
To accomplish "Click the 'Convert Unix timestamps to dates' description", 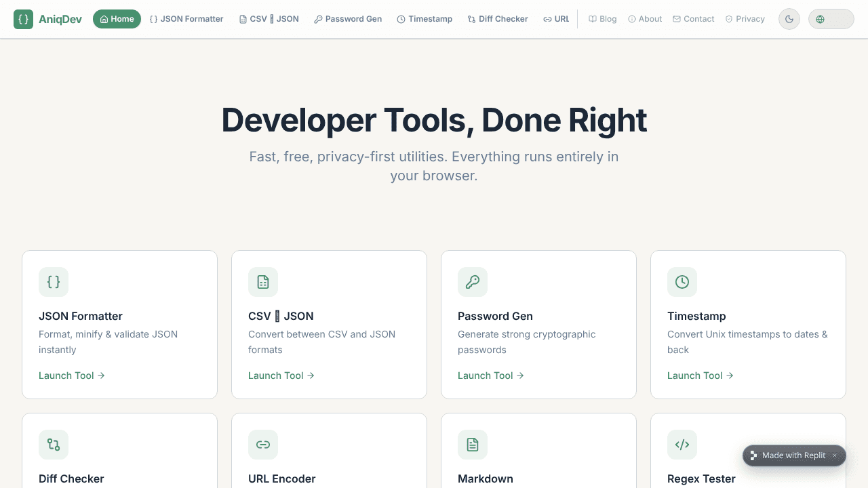I will tap(747, 342).
